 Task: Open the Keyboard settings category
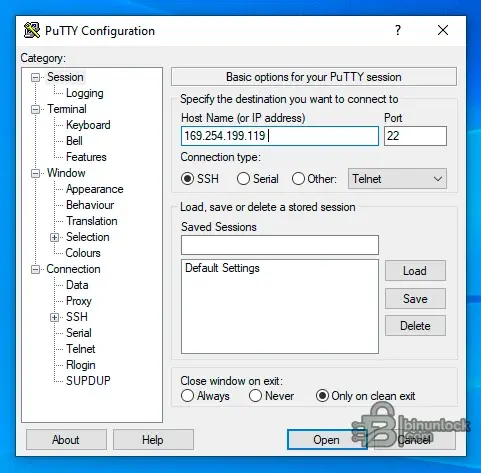88,125
